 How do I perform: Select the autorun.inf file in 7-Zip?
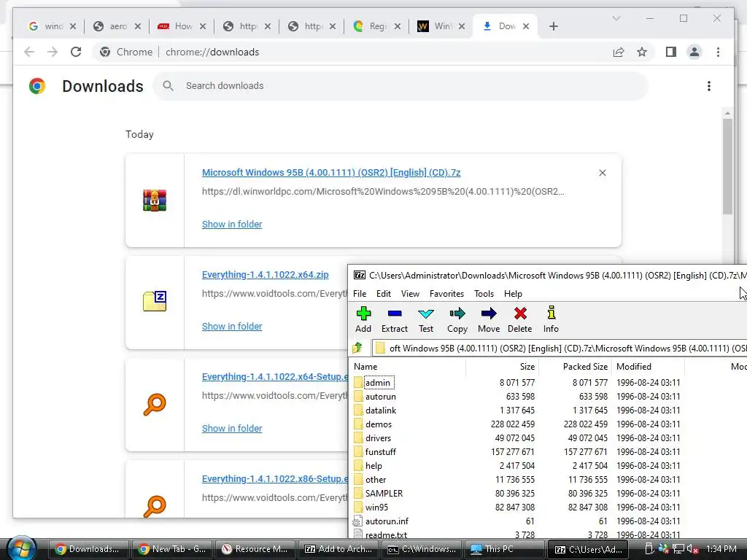click(x=387, y=521)
